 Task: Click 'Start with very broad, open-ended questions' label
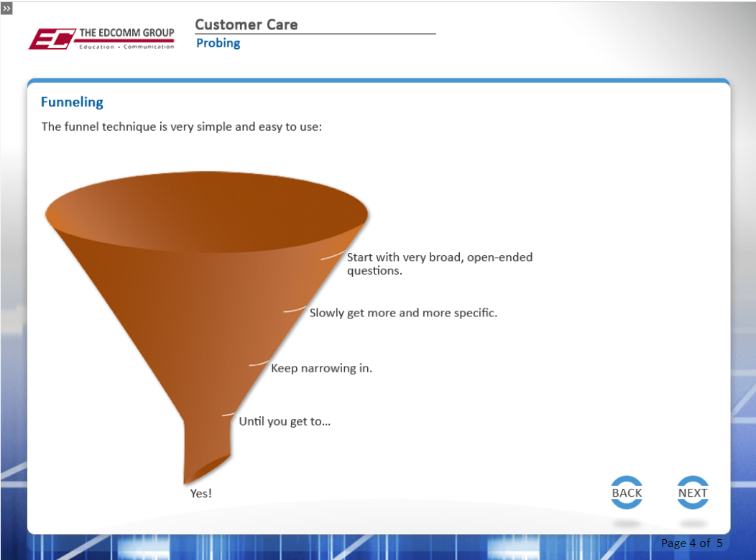coord(440,264)
